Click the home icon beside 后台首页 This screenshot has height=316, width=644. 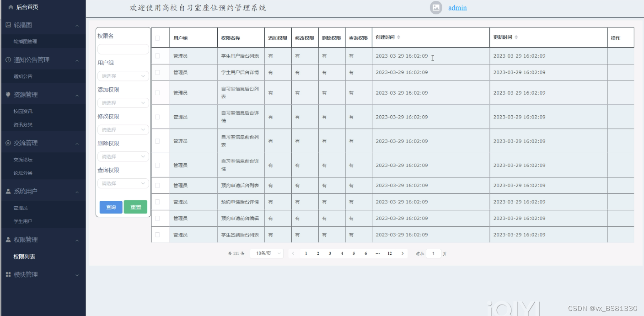(x=11, y=7)
